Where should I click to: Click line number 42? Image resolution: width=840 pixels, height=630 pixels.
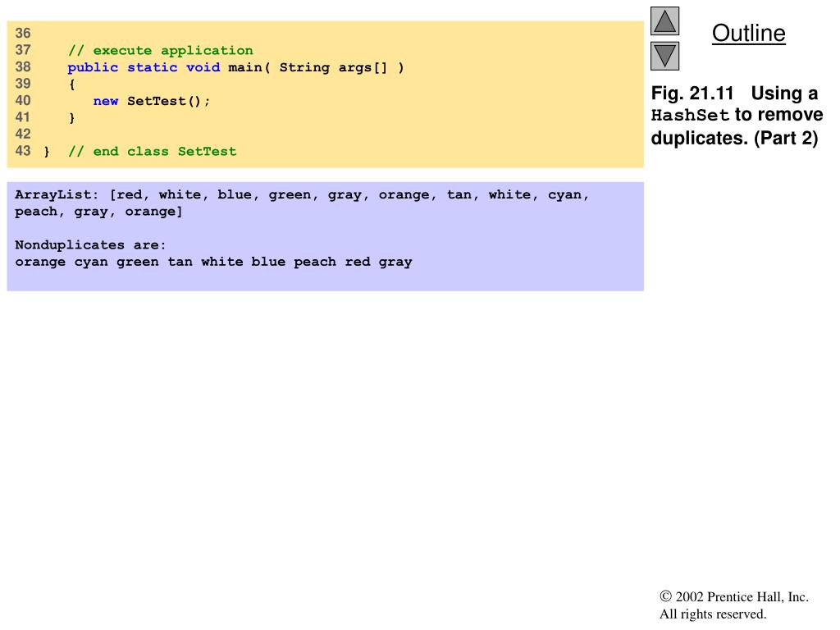click(x=23, y=134)
